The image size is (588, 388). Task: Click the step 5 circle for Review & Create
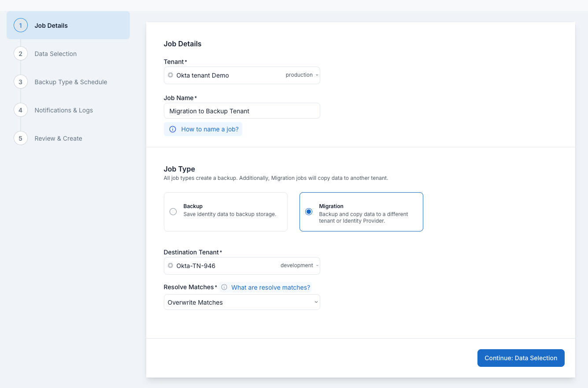pyautogui.click(x=20, y=138)
